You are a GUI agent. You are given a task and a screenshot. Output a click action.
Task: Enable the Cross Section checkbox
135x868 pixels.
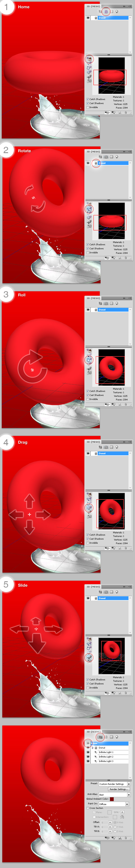coord(88,808)
